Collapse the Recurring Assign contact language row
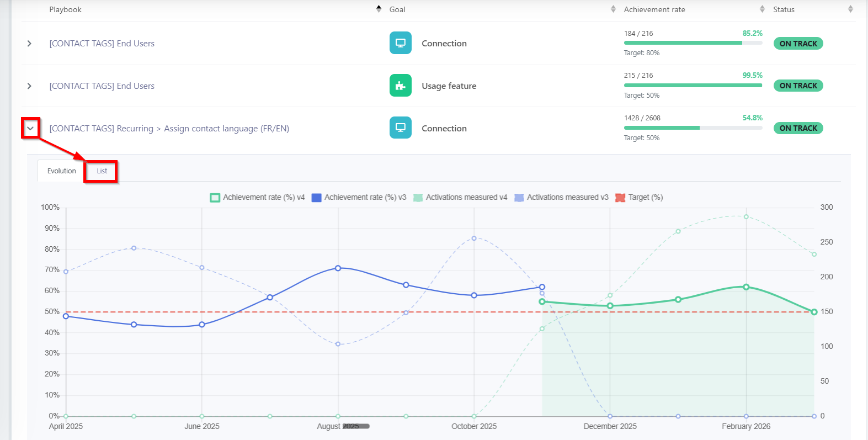This screenshot has width=868, height=440. click(30, 128)
